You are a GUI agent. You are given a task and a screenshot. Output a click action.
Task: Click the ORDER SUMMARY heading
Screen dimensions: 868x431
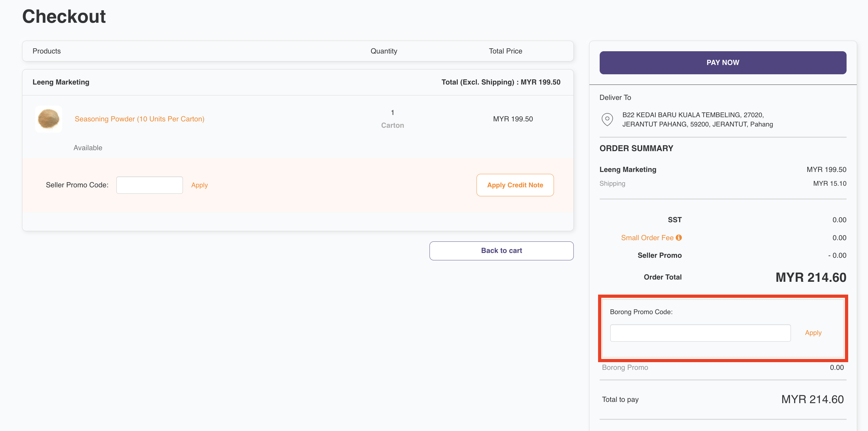636,148
